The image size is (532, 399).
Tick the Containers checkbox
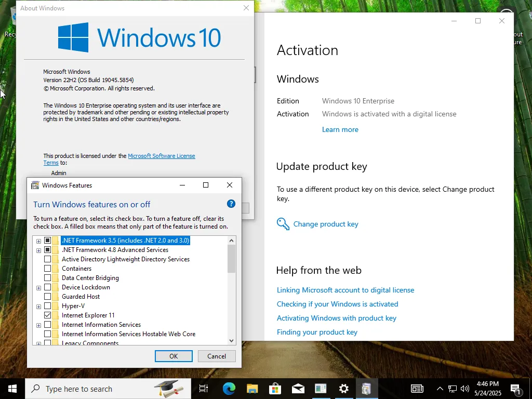click(x=47, y=269)
